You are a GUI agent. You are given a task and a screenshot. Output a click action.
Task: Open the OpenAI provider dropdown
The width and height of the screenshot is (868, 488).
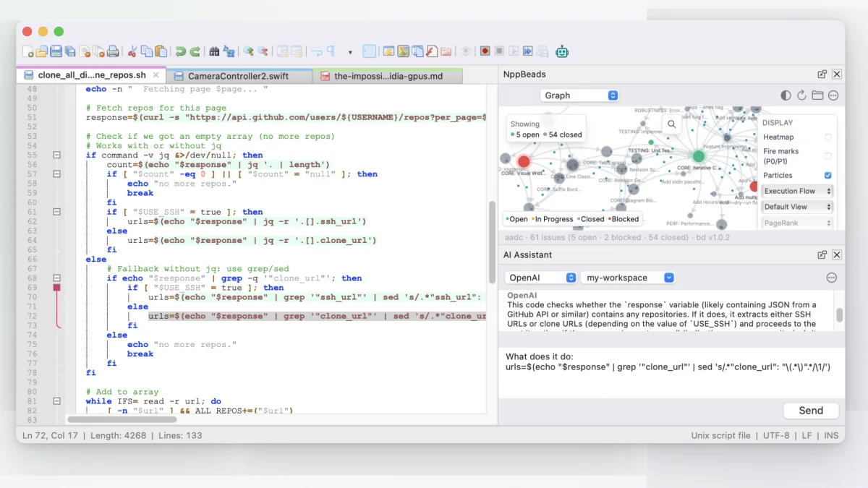(x=541, y=278)
